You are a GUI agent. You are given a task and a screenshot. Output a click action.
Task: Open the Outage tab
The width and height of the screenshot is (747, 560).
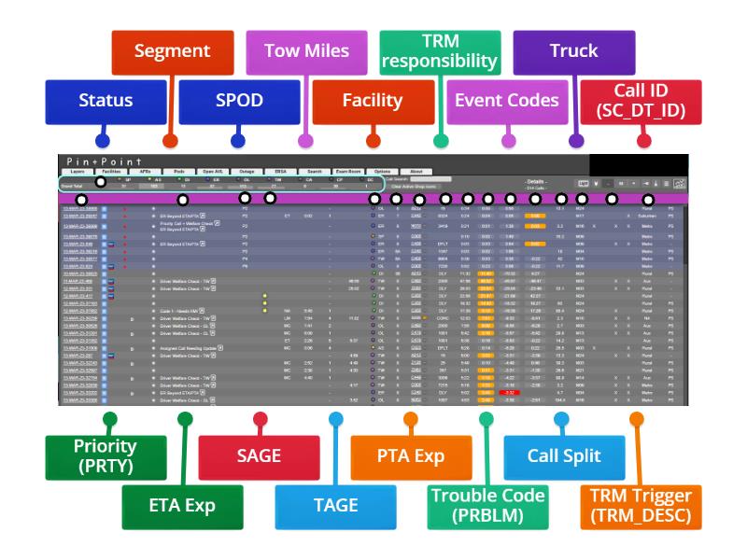pyautogui.click(x=247, y=172)
